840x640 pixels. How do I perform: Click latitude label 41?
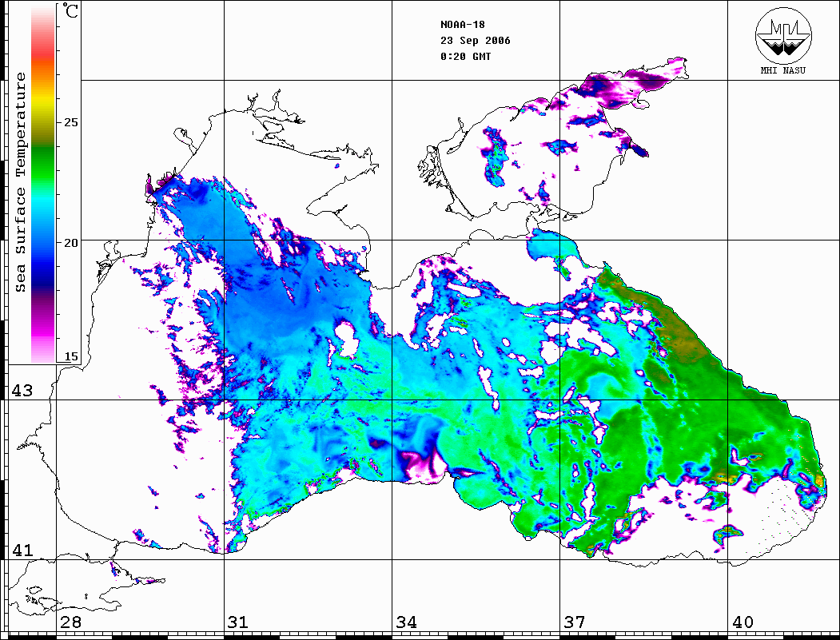click(x=22, y=550)
